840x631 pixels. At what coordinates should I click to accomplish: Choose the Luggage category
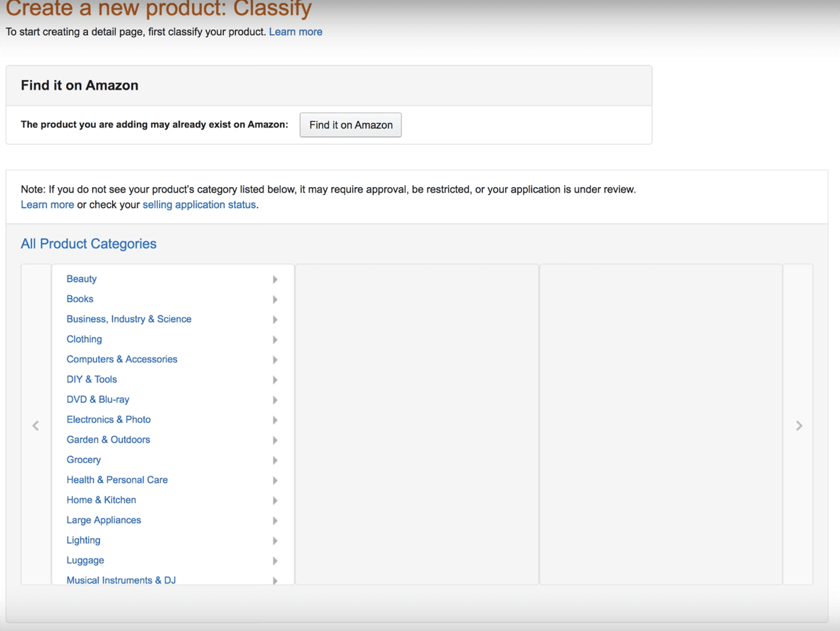point(85,560)
